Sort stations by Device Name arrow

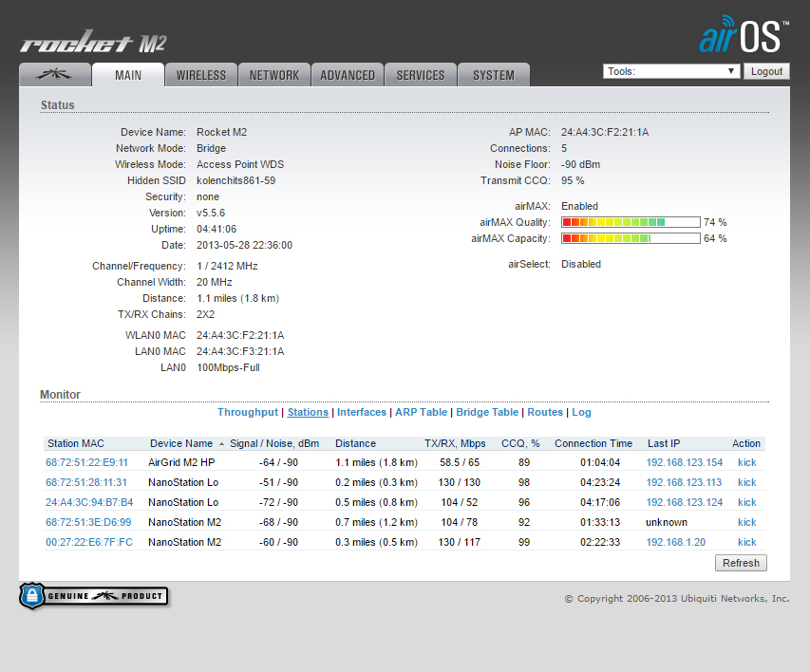[x=221, y=443]
